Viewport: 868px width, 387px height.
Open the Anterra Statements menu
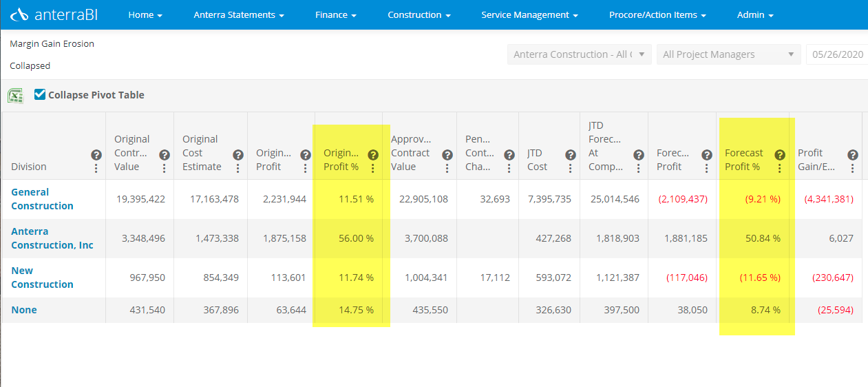[239, 14]
